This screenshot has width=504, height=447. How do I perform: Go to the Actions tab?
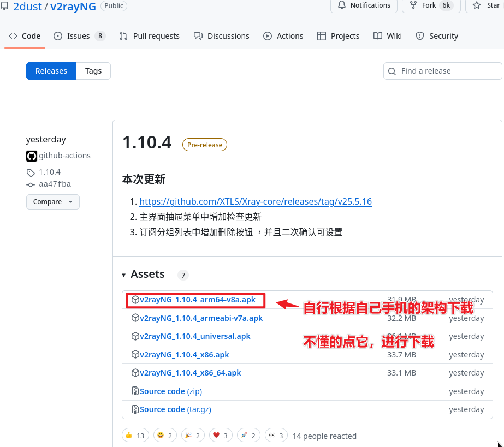(x=283, y=36)
